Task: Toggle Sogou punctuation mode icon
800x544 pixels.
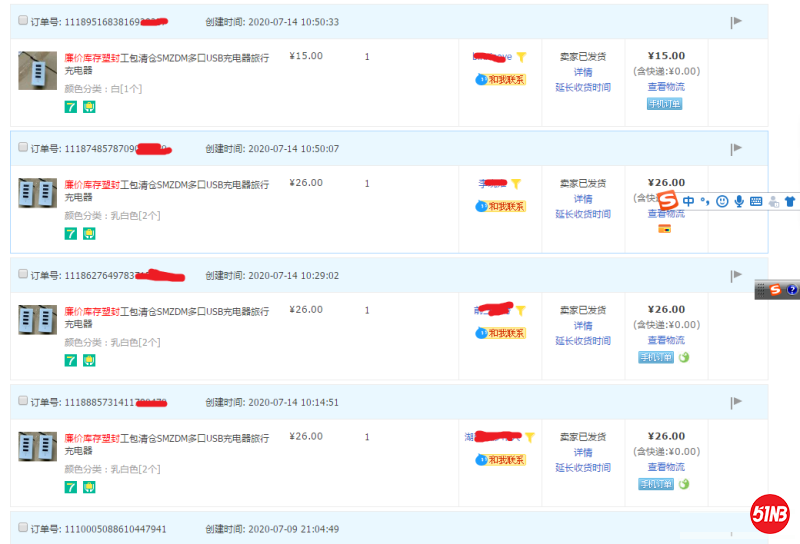Action: [705, 202]
